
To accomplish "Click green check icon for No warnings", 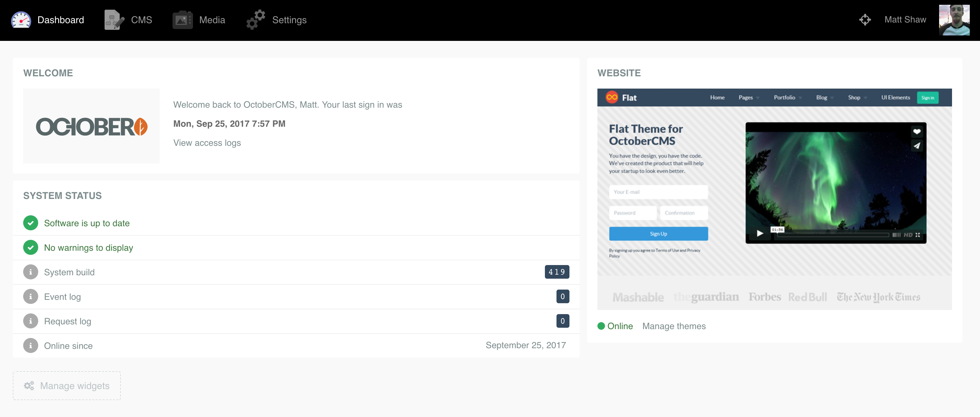I will coord(30,247).
